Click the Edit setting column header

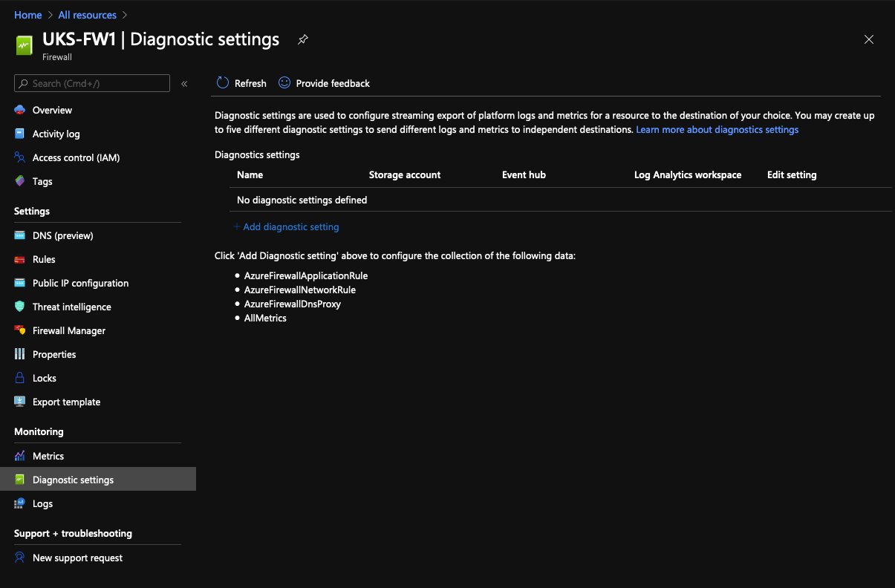tap(792, 174)
